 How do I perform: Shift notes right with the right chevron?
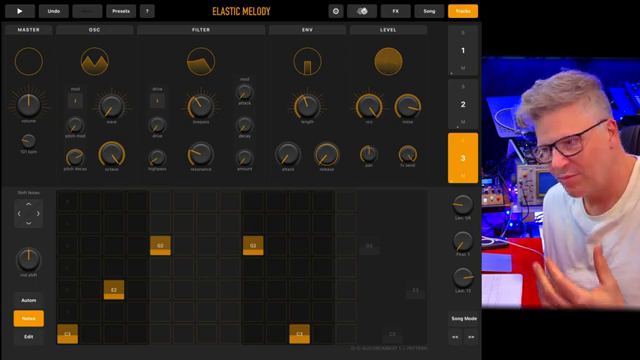click(38, 213)
